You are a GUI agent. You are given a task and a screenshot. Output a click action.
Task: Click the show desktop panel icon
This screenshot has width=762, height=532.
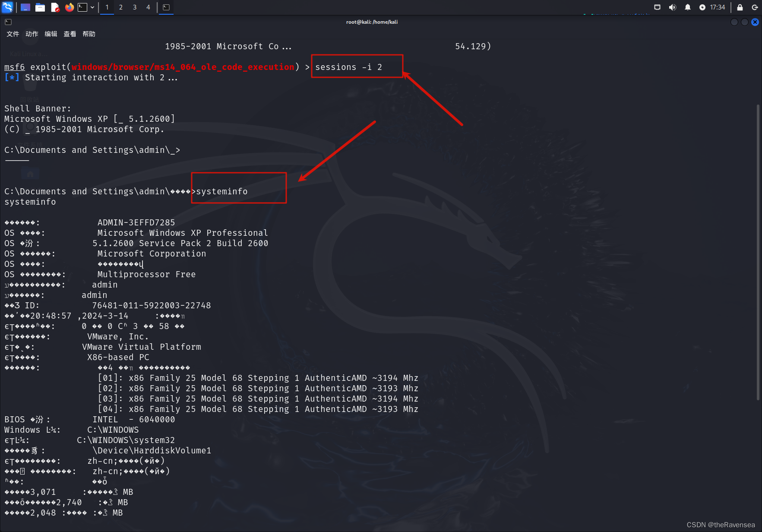[x=25, y=7]
